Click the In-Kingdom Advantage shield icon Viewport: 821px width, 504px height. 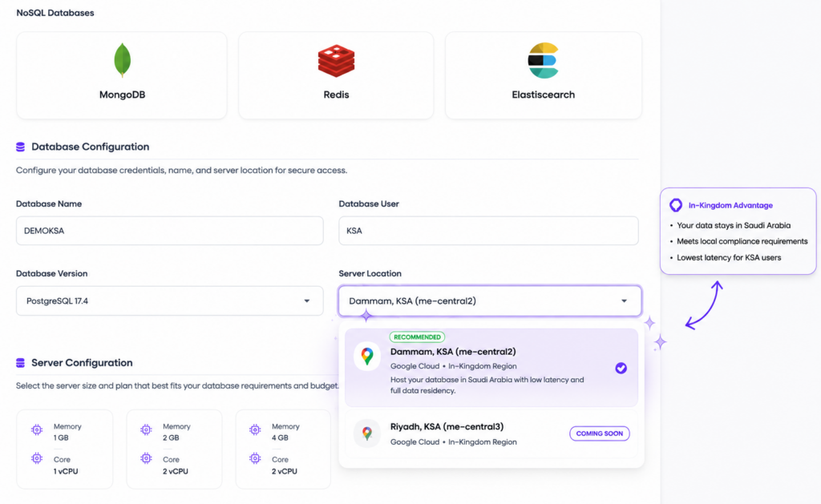click(x=676, y=205)
